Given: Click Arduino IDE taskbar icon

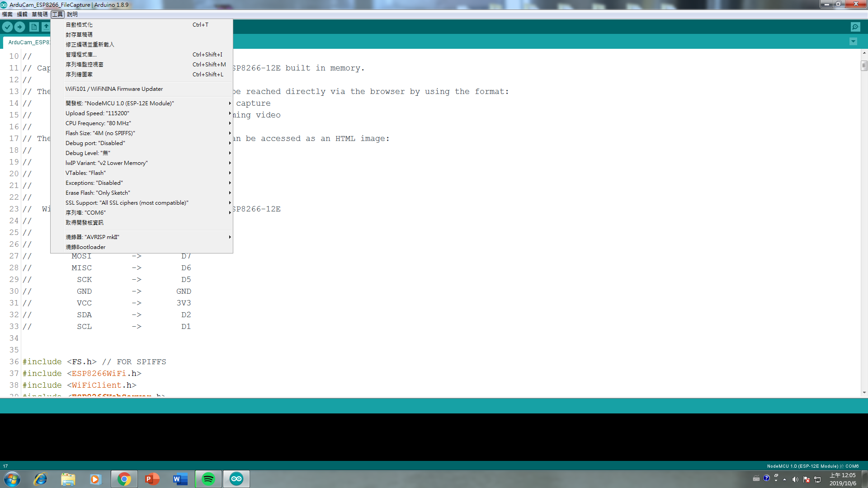Looking at the screenshot, I should 236,479.
